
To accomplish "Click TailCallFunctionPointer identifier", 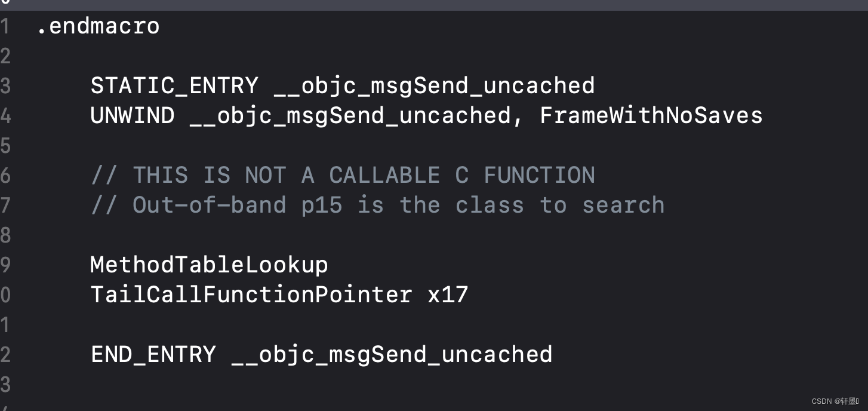I will pos(251,295).
